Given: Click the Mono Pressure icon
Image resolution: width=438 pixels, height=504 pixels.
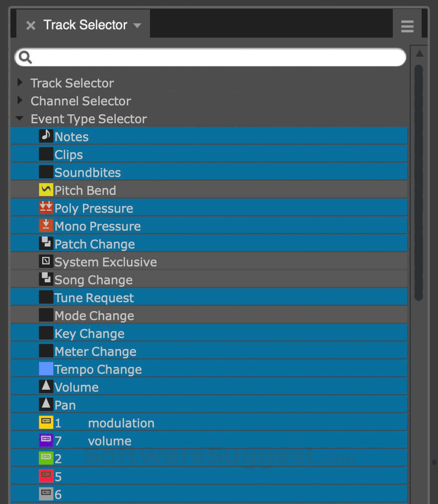Looking at the screenshot, I should click(46, 225).
